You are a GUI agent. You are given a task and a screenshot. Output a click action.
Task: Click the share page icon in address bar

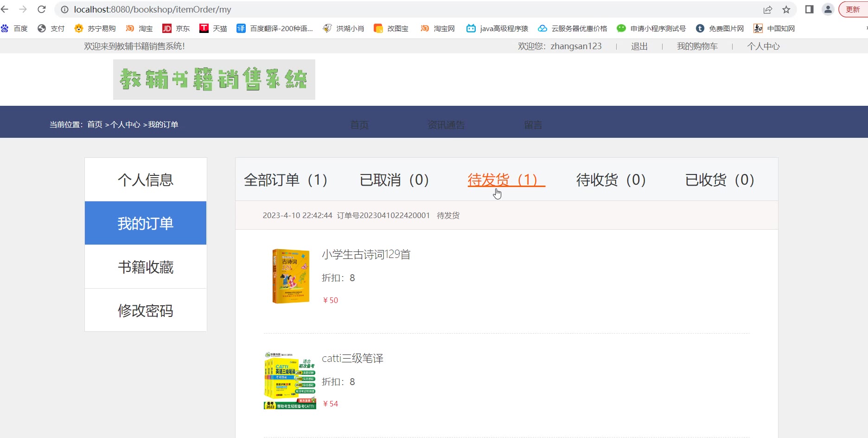(768, 9)
